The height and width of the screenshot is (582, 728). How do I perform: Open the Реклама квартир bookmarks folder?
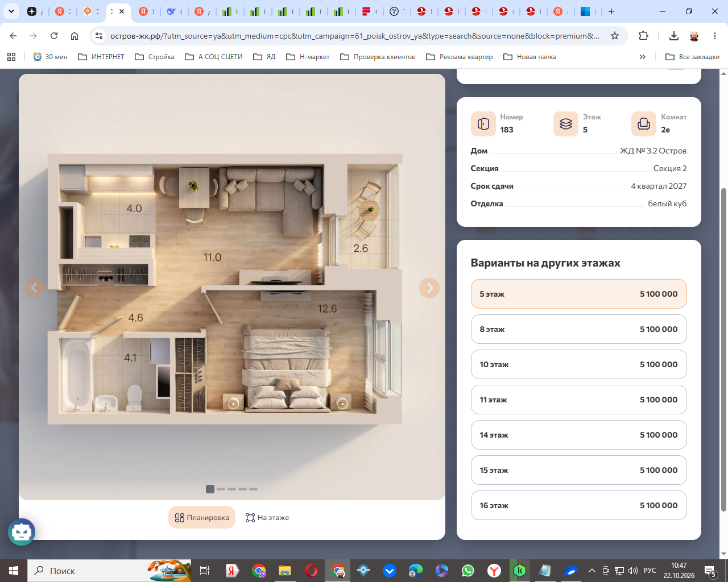pos(460,57)
